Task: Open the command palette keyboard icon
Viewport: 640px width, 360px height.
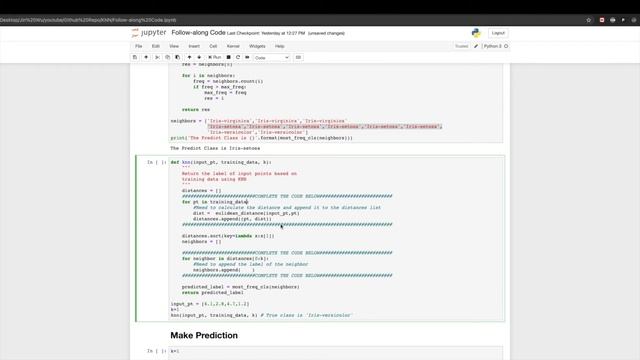Action: (x=298, y=58)
